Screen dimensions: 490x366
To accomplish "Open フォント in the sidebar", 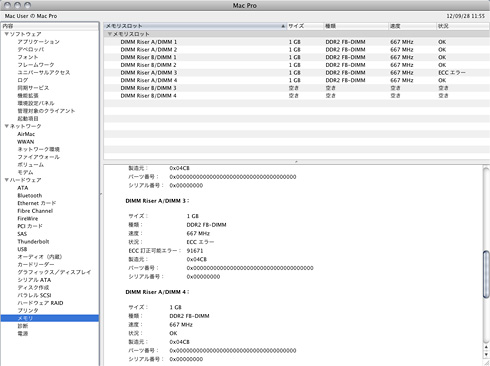I will pyautogui.click(x=28, y=57).
